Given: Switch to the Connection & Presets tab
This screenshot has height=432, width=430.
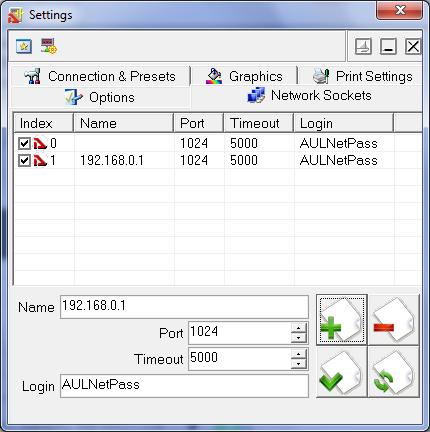Looking at the screenshot, I should click(x=100, y=76).
